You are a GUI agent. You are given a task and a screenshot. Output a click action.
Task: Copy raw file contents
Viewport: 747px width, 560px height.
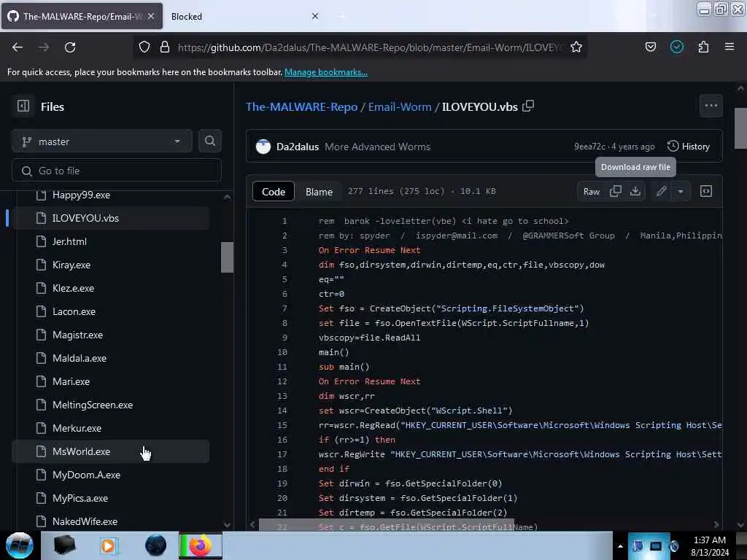pyautogui.click(x=615, y=192)
